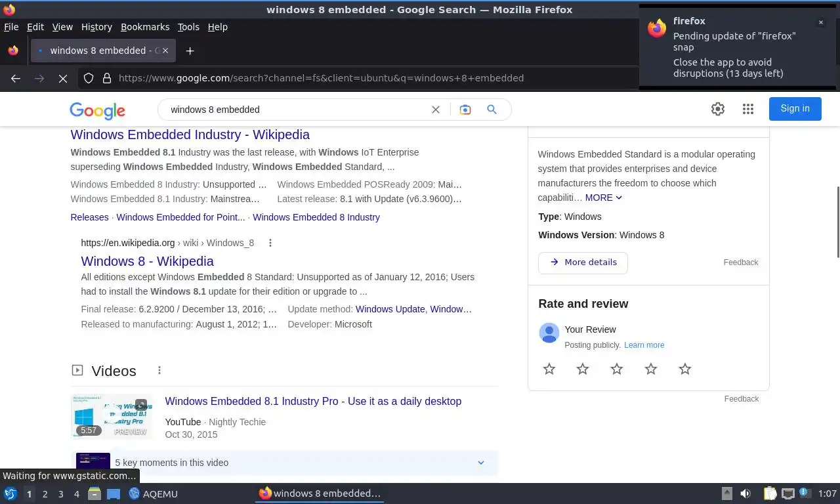Click the user avatar next to Your Review

coord(549,333)
